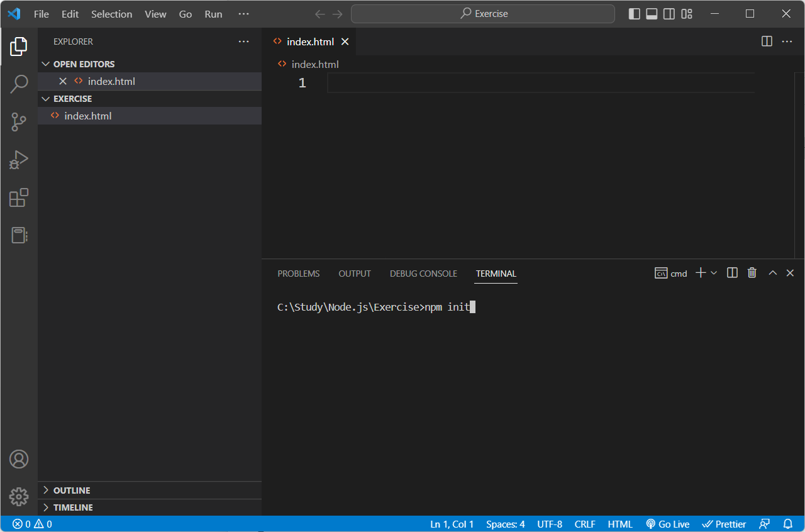Open the Edit menu
The width and height of the screenshot is (805, 532).
[x=70, y=14]
